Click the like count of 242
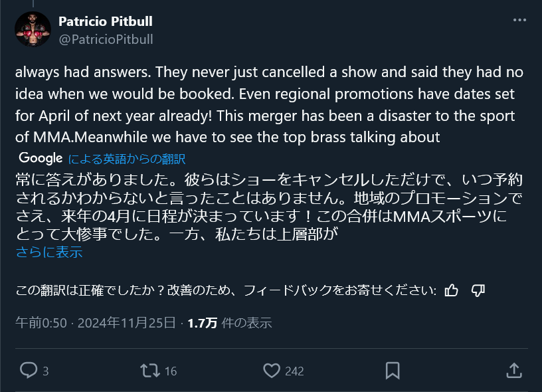The image size is (542, 392). pos(294,371)
